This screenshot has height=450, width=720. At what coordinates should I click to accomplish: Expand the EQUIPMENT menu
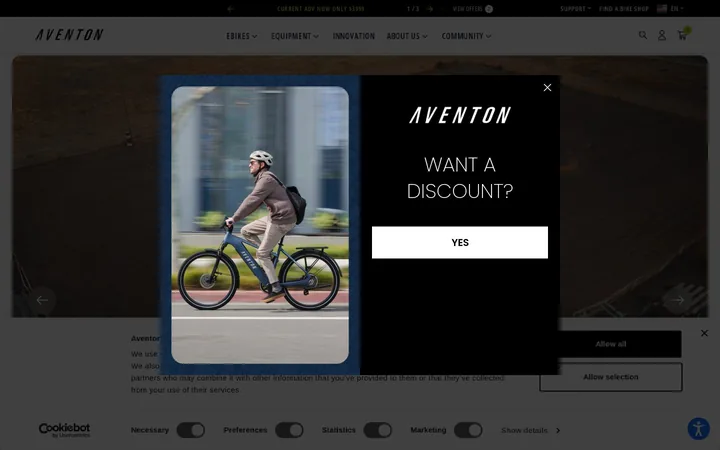coord(295,36)
